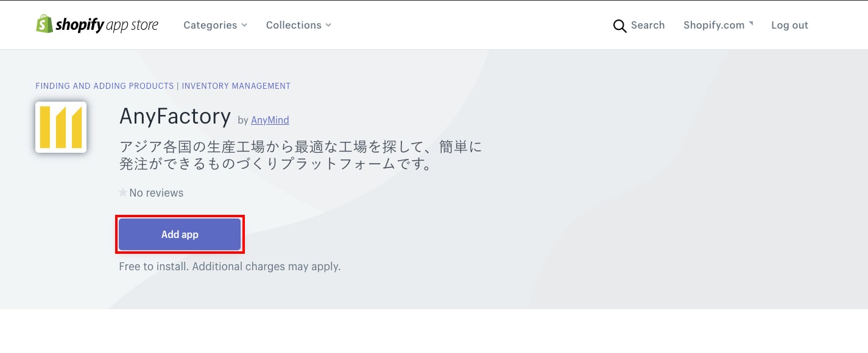
Task: Expand the chevron next to Collections
Action: point(328,25)
